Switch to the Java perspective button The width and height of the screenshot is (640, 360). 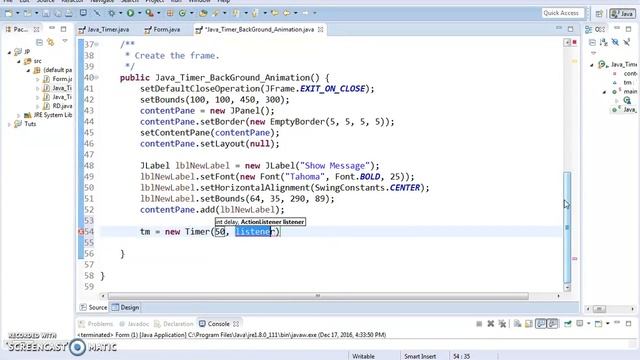click(x=622, y=13)
